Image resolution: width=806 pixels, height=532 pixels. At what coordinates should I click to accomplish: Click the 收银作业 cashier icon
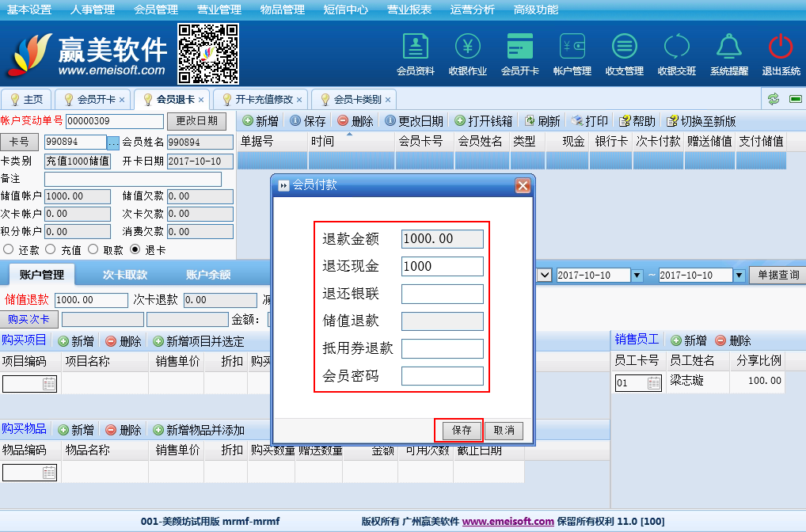tap(467, 47)
